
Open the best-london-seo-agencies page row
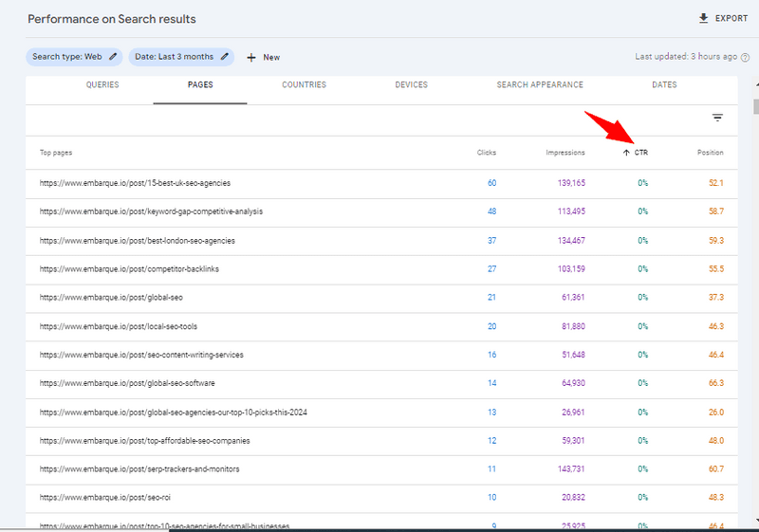(381, 241)
